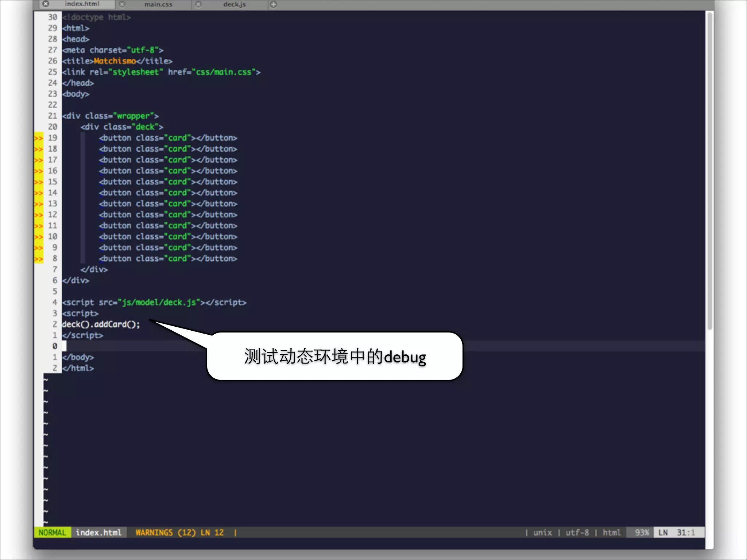This screenshot has width=747, height=560.
Task: Switch to the index.html tab
Action: [x=82, y=4]
